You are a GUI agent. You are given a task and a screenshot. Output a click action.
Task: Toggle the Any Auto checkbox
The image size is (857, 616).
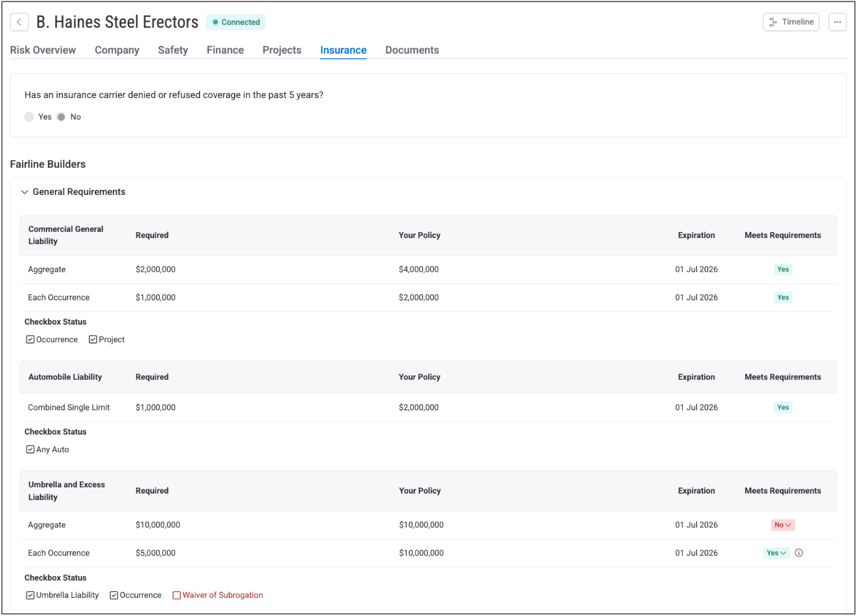pyautogui.click(x=31, y=449)
